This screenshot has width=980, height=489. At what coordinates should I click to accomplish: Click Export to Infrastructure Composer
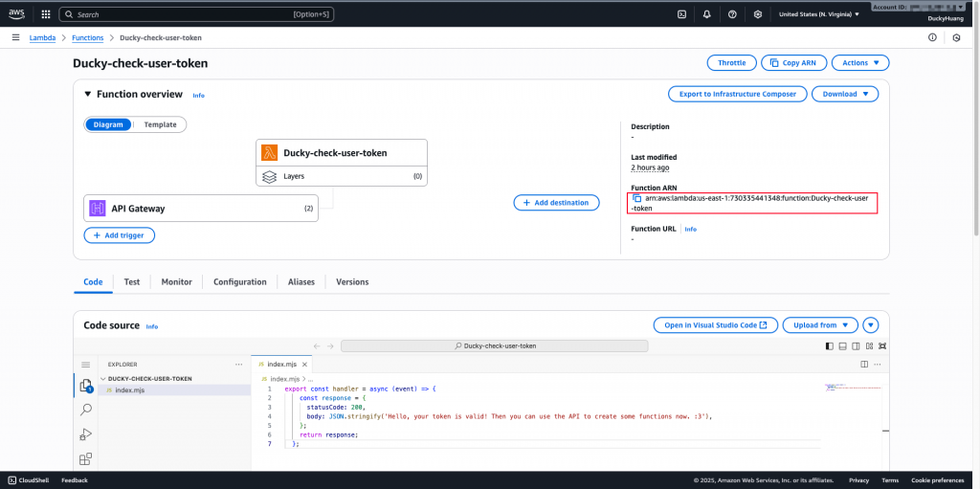(x=738, y=94)
